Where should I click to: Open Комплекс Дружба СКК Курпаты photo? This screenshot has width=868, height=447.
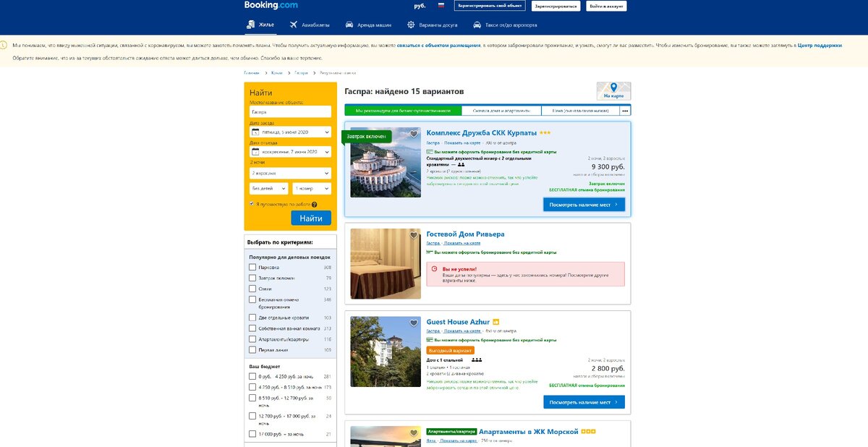[386, 163]
